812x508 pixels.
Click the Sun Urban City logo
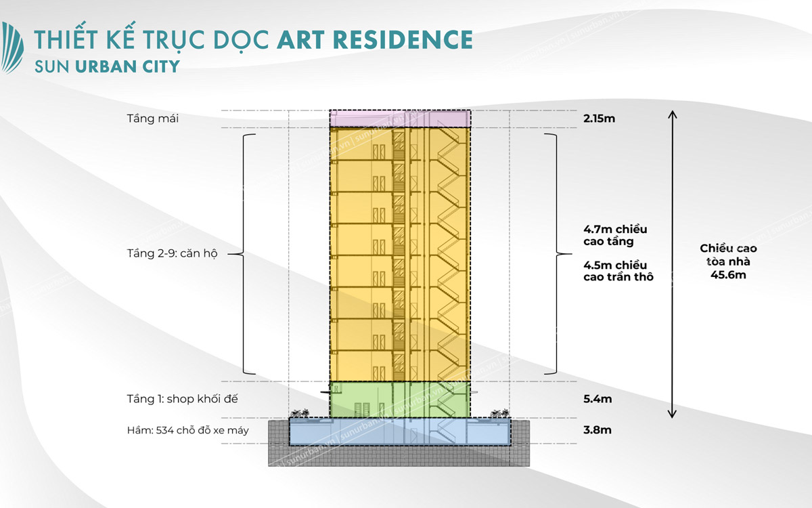coord(14,49)
